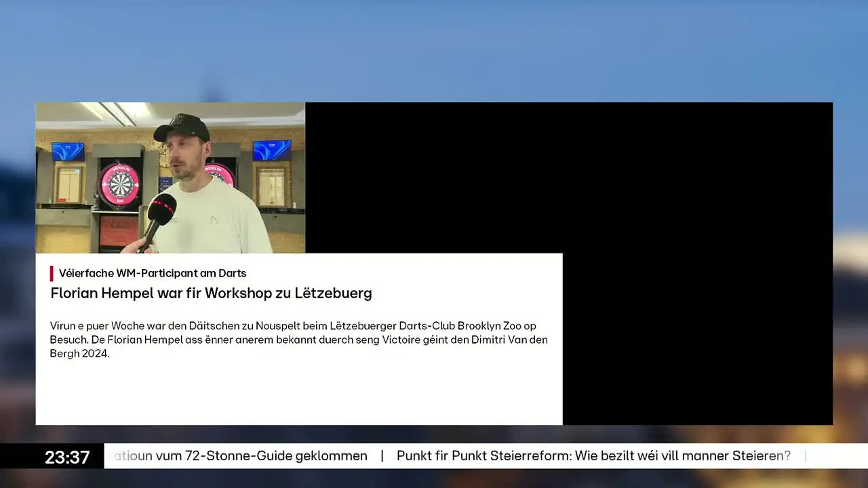Open ticker item 'Punkt fir Punkt Steierreform'

(593, 455)
